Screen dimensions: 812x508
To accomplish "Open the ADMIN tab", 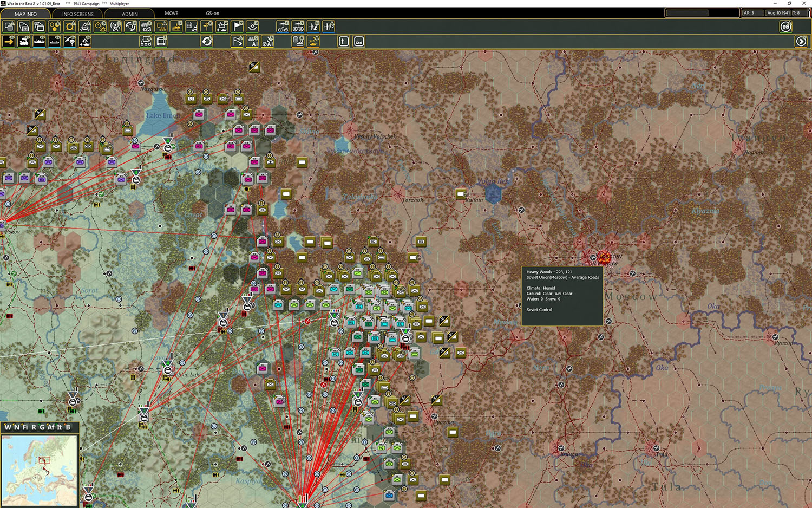I will tap(130, 14).
